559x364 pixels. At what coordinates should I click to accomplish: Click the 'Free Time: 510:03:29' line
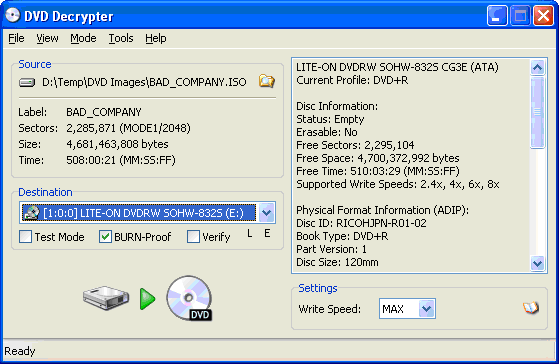click(x=378, y=171)
